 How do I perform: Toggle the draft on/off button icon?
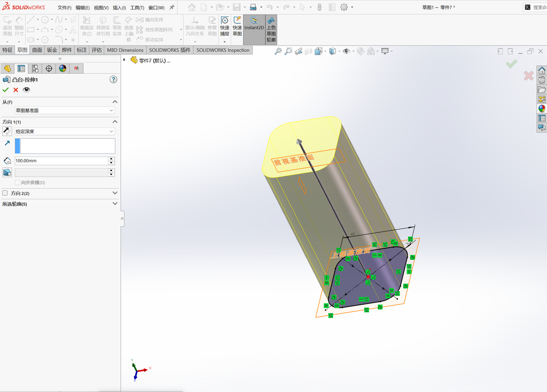click(x=7, y=173)
